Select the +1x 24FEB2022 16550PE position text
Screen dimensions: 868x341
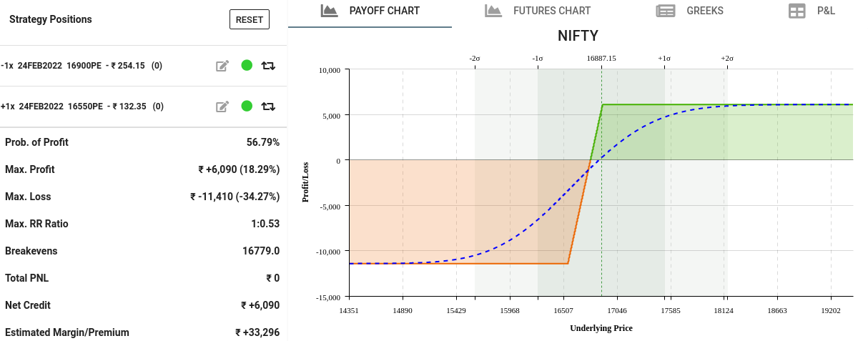point(82,107)
